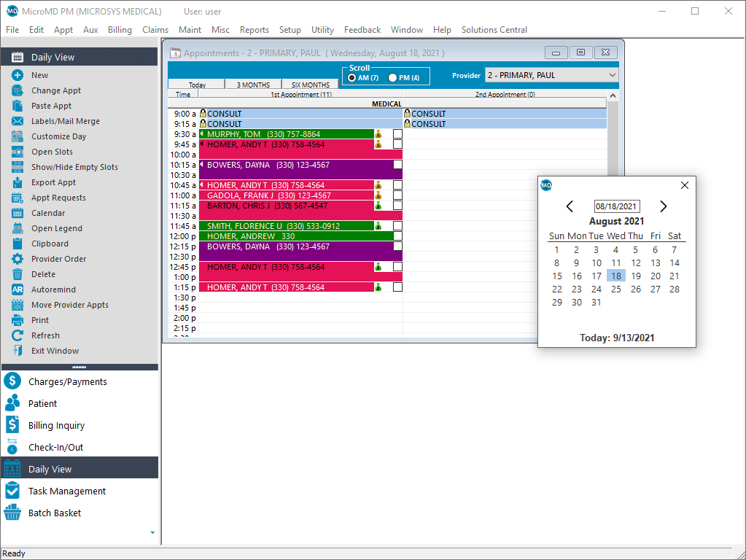Screen dimensions: 746x560
Task: Click the Paste Appt icon
Action: pos(18,106)
